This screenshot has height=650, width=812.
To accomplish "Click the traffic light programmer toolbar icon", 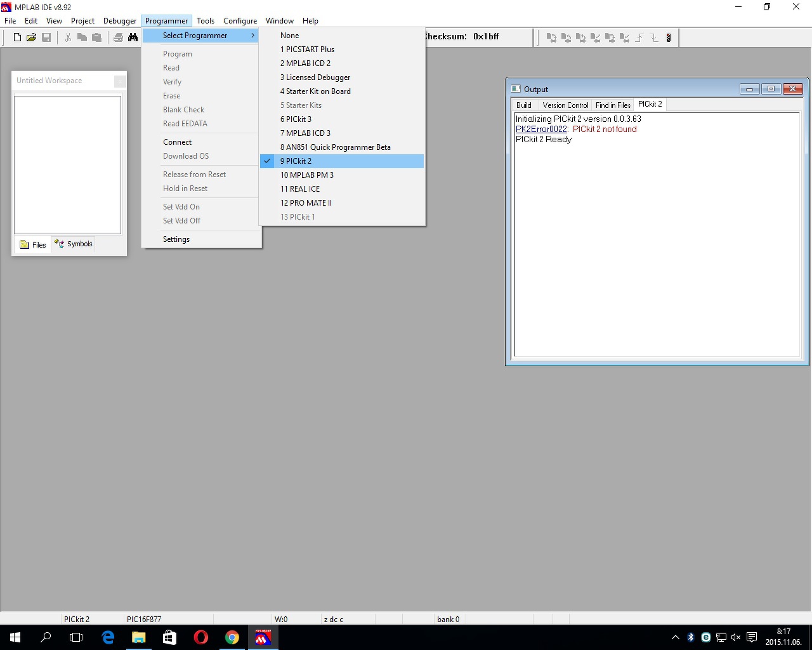I will (669, 37).
